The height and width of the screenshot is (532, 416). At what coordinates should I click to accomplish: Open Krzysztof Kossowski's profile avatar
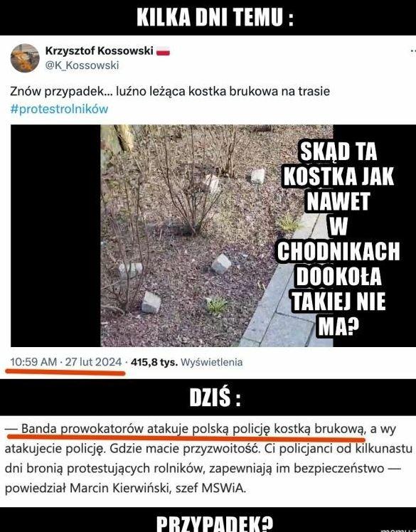[25, 58]
